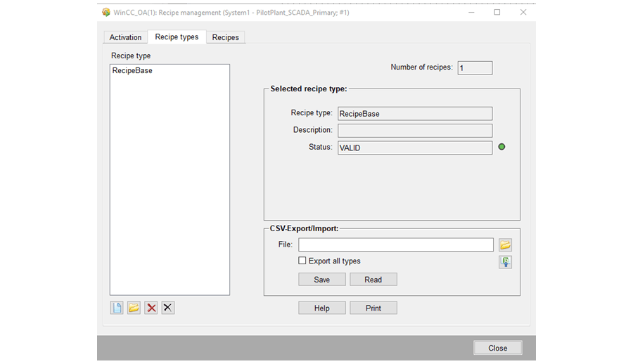The width and height of the screenshot is (633, 364).
Task: Click the WinCC OA title bar icon
Action: click(106, 13)
